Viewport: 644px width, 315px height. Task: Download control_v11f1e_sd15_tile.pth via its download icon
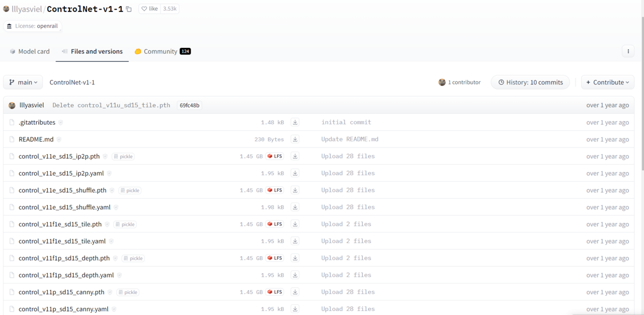coord(295,224)
